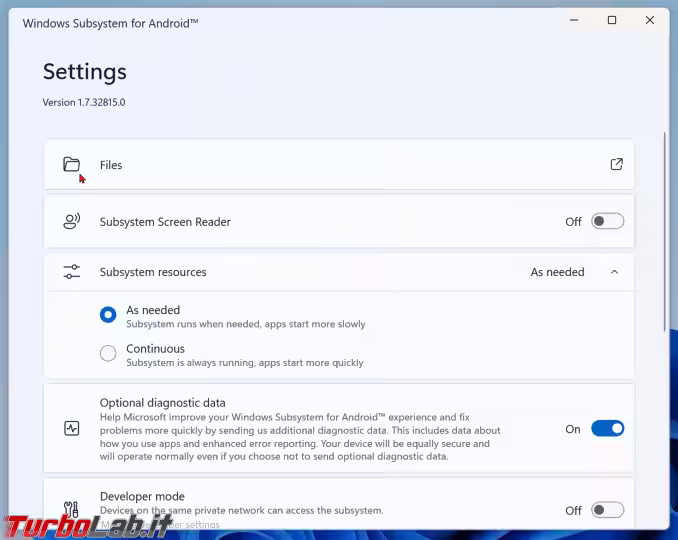Click the As needed summary value text
Viewport: 678px width, 540px height.
[557, 272]
